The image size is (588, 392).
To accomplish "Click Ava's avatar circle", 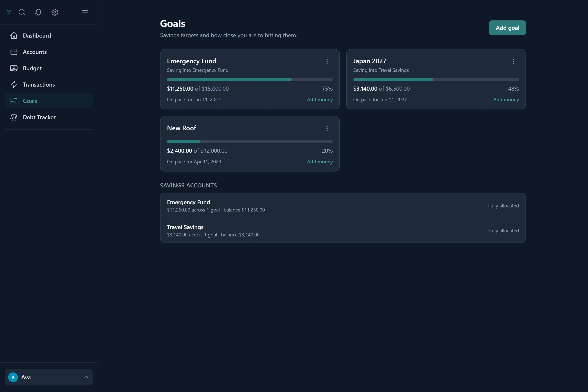I will pos(13,377).
